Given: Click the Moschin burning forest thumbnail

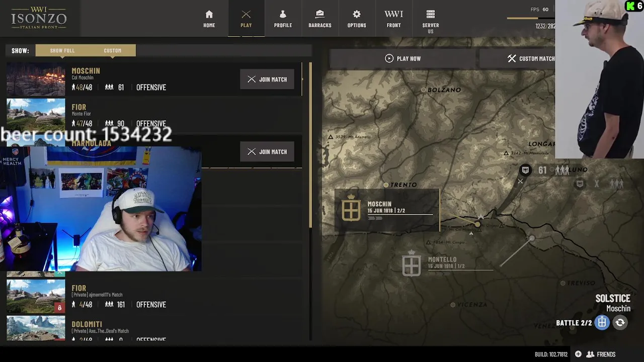Looking at the screenshot, I should click(36, 79).
